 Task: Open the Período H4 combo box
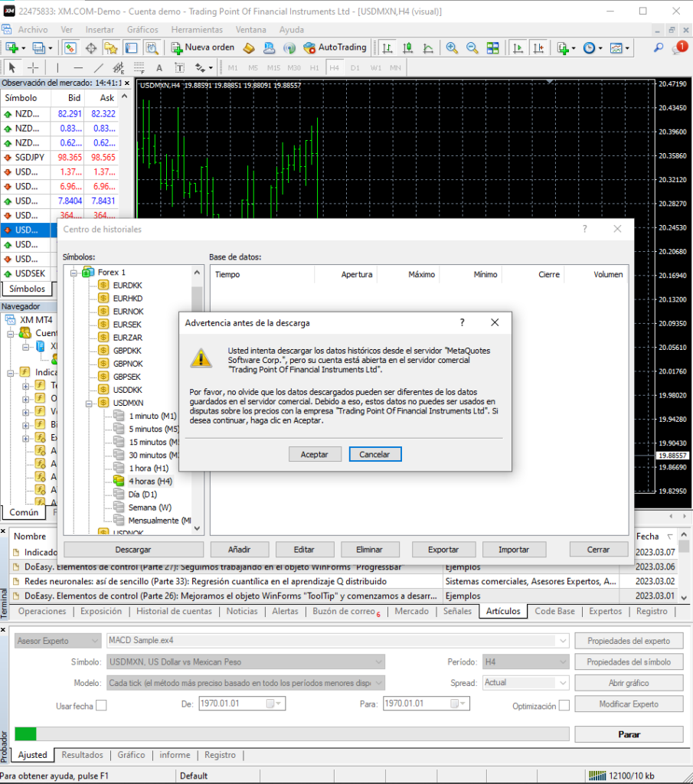pos(525,662)
